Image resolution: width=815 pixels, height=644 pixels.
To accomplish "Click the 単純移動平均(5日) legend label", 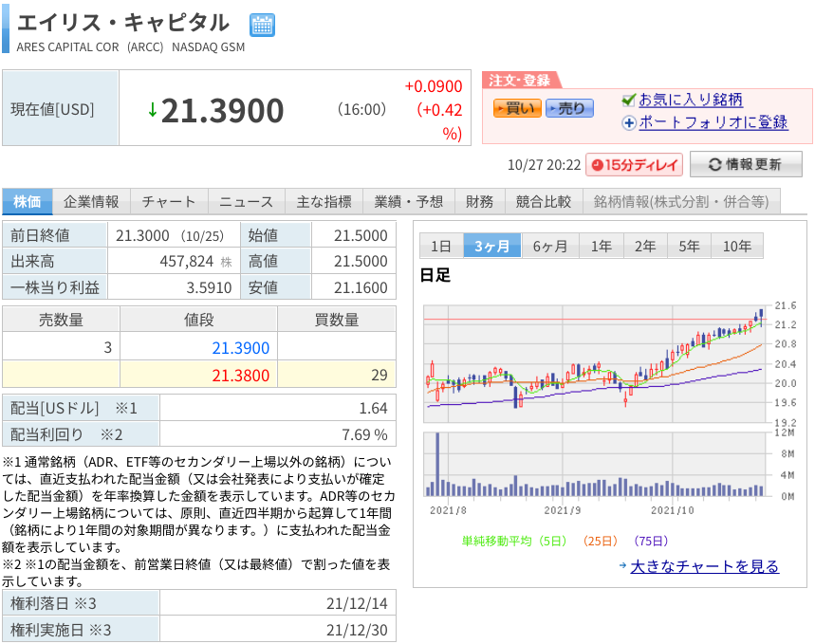I will coord(514,541).
